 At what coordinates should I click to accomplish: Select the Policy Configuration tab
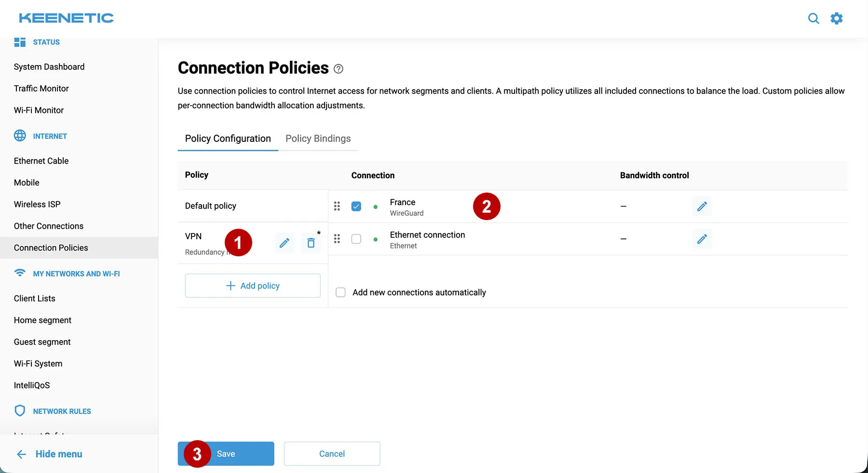pos(228,139)
